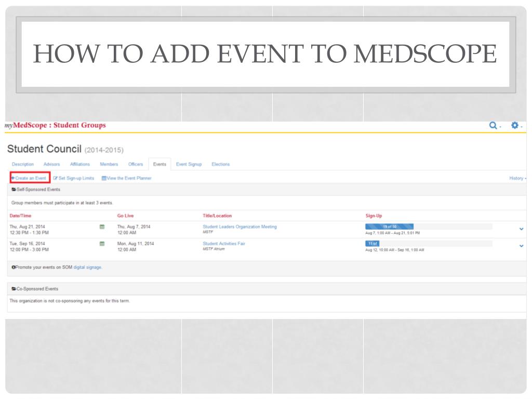Image resolution: width=532 pixels, height=399 pixels.
Task: Switch to the Advisors tab
Action: pos(51,164)
